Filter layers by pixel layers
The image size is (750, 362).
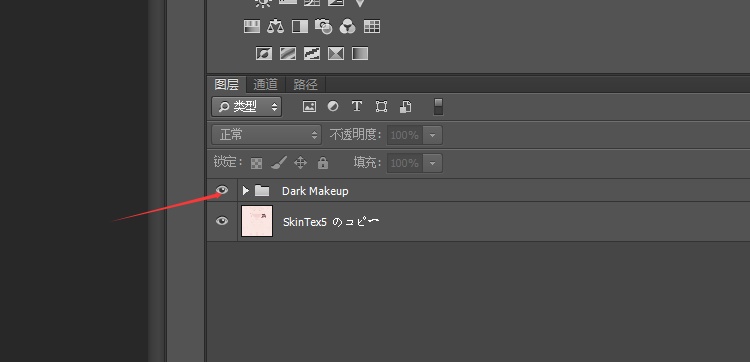click(x=309, y=107)
